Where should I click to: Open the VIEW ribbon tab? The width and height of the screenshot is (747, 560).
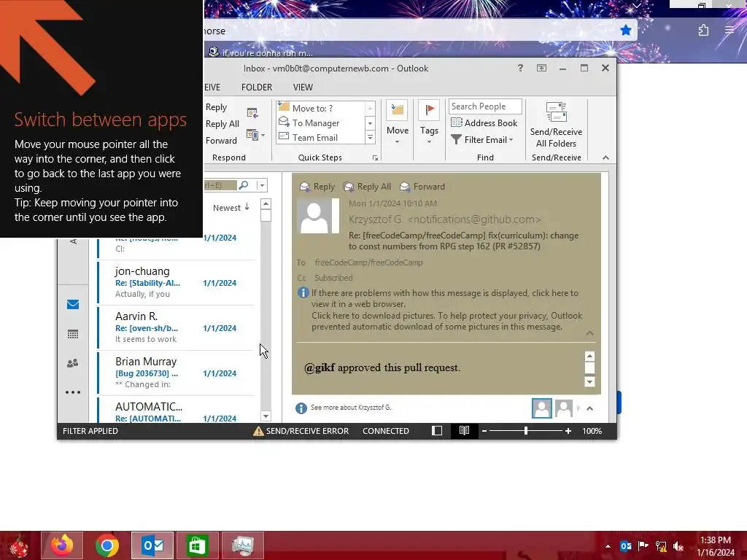pos(303,87)
